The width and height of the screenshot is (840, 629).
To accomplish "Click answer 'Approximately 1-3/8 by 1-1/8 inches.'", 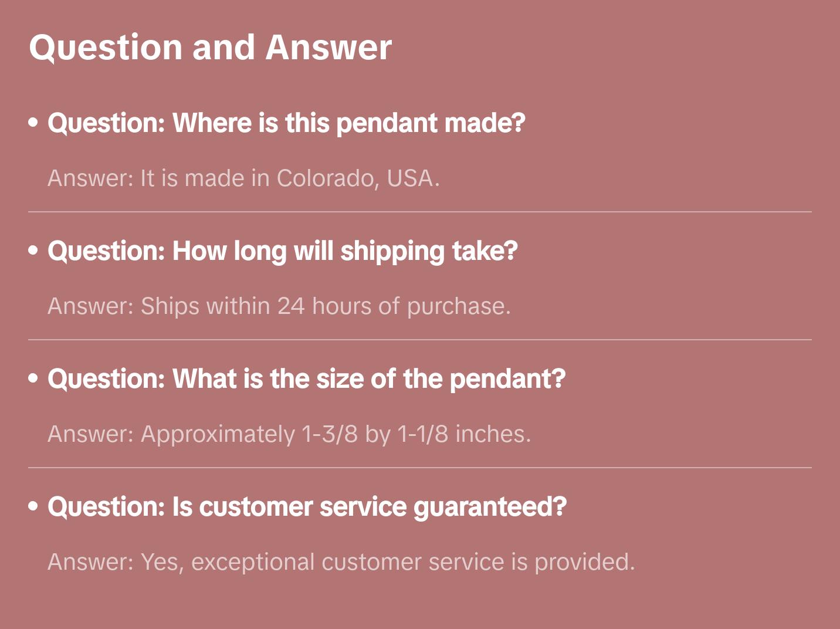I will point(289,434).
